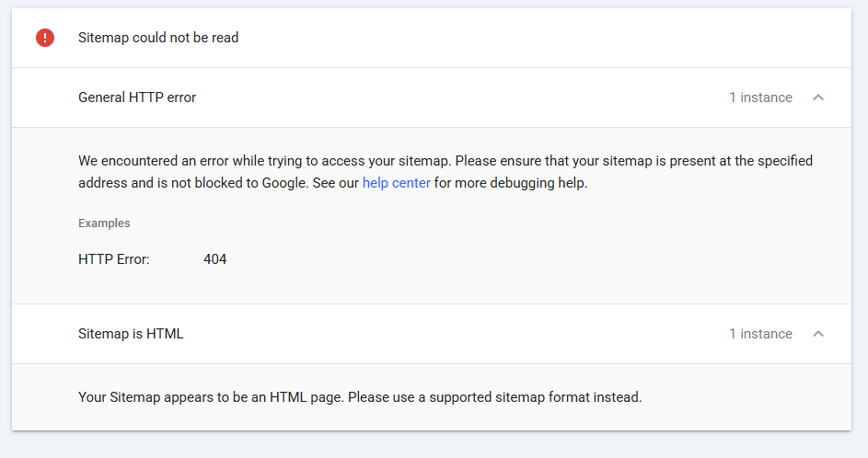Click '1 instance' beside General HTTP error

[760, 97]
